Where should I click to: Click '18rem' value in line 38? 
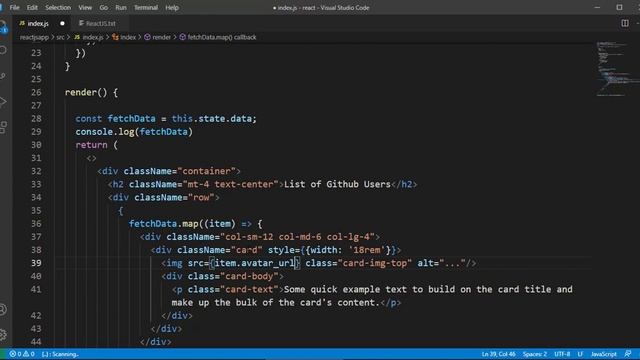(367, 250)
